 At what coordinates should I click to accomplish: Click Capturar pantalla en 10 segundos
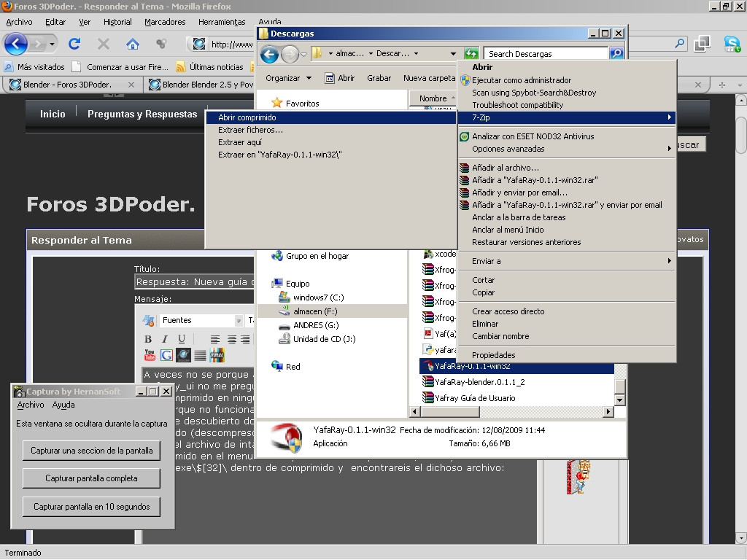tap(91, 507)
